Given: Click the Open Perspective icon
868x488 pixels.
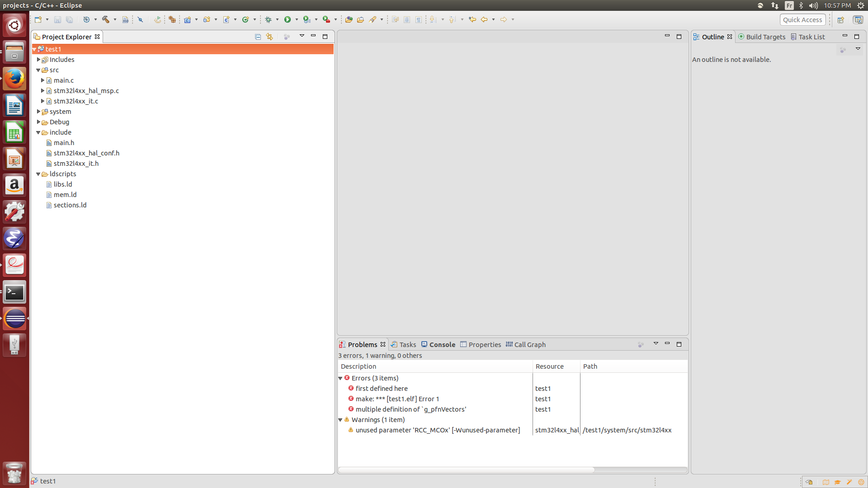Looking at the screenshot, I should click(840, 20).
